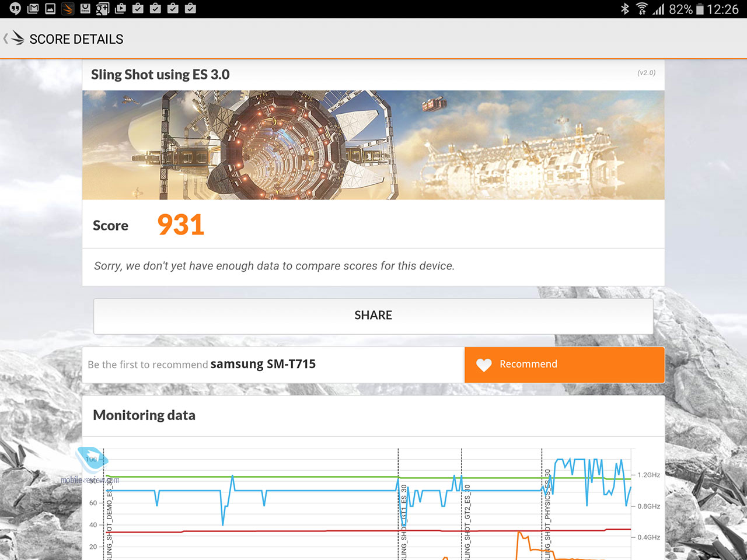Image resolution: width=747 pixels, height=560 pixels.
Task: Tap the 82% battery percentage
Action: (x=680, y=9)
